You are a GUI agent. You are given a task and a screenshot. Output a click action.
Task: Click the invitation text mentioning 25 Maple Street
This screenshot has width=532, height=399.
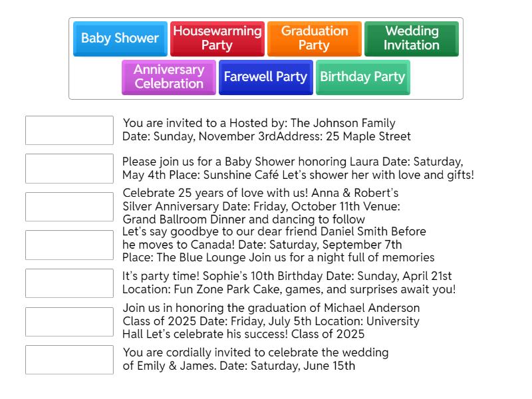pyautogui.click(x=266, y=130)
